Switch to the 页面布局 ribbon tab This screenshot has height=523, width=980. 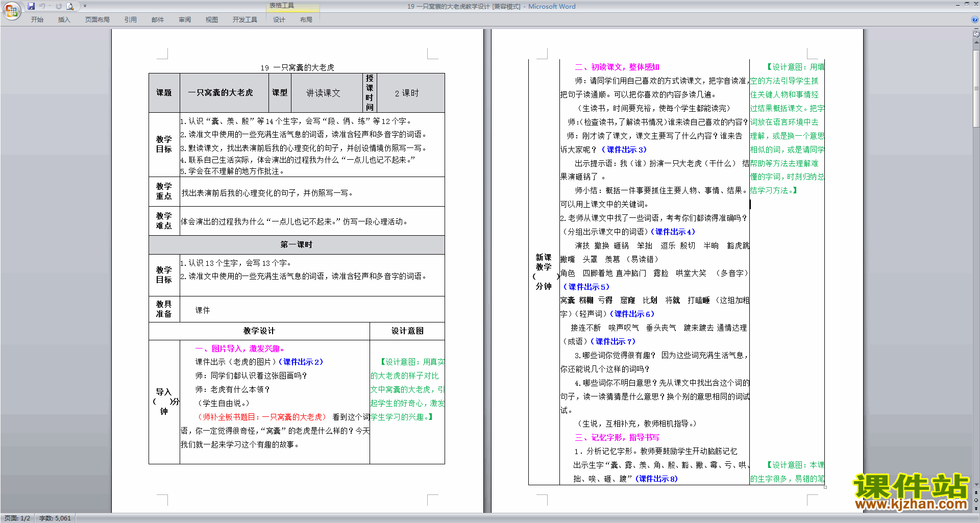[97, 19]
